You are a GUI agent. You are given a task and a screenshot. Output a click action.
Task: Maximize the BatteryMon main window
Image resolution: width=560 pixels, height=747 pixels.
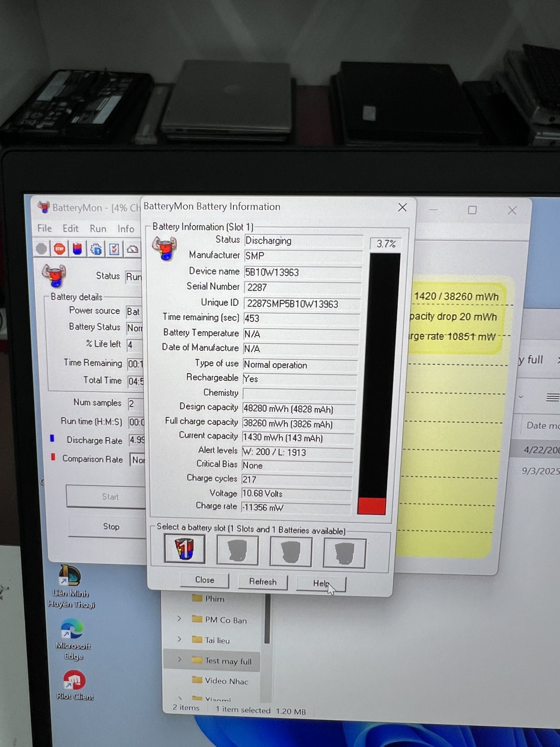472,210
